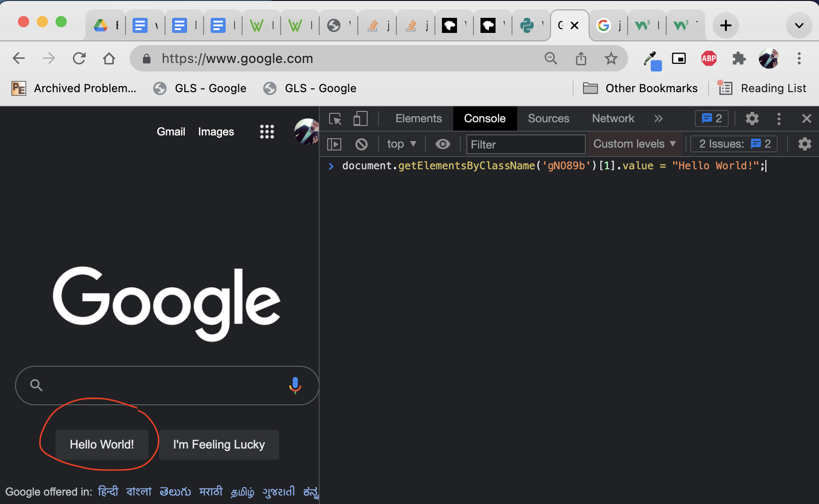Switch to the Google Drive tab
Viewport: 819px width, 504px height.
click(106, 25)
